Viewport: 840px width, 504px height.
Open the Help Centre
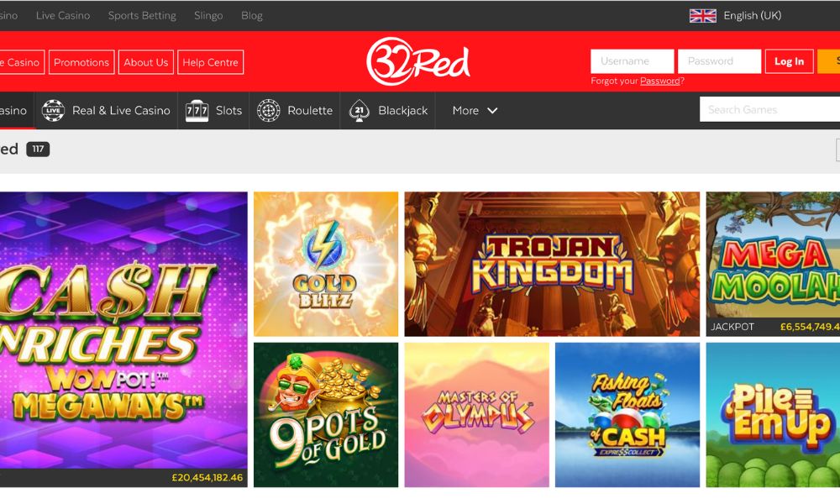(x=211, y=62)
